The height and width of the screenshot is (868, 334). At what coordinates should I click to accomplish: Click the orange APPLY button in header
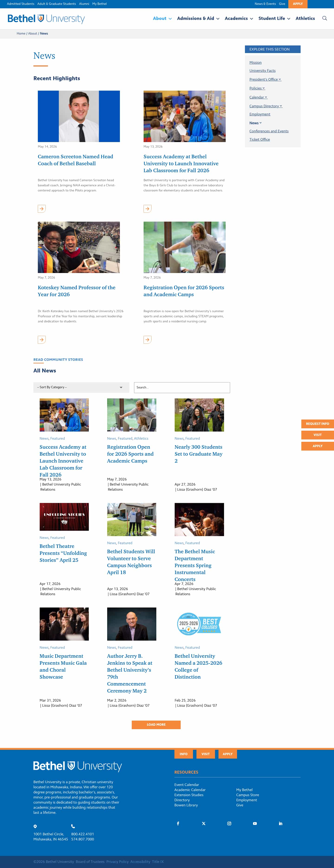pyautogui.click(x=298, y=4)
